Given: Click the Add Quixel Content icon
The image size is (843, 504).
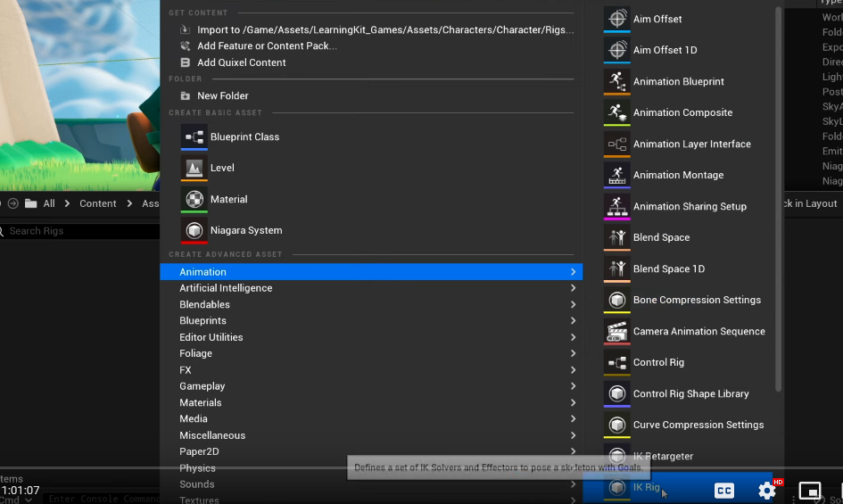Looking at the screenshot, I should pos(185,62).
